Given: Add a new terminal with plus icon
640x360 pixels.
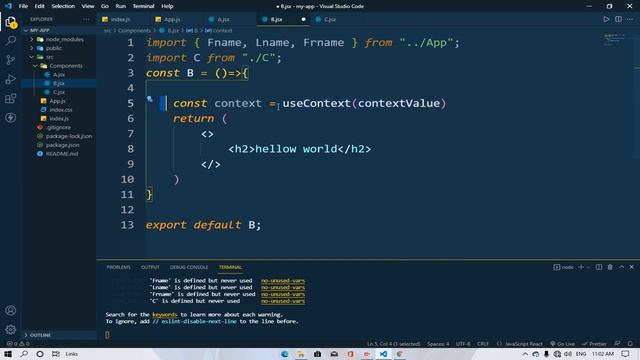Looking at the screenshot, I should [x=581, y=267].
